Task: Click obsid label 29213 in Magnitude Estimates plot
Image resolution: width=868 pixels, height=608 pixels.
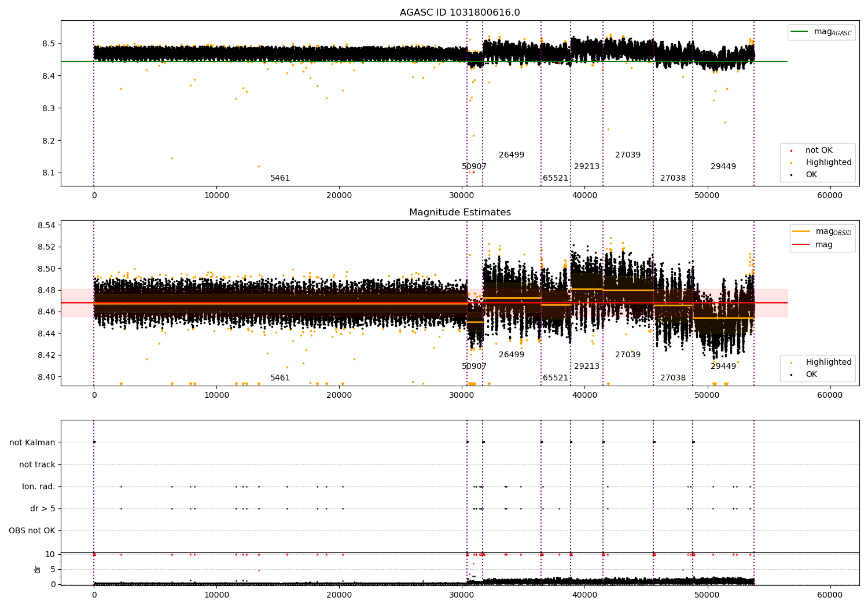Action: pyautogui.click(x=587, y=367)
